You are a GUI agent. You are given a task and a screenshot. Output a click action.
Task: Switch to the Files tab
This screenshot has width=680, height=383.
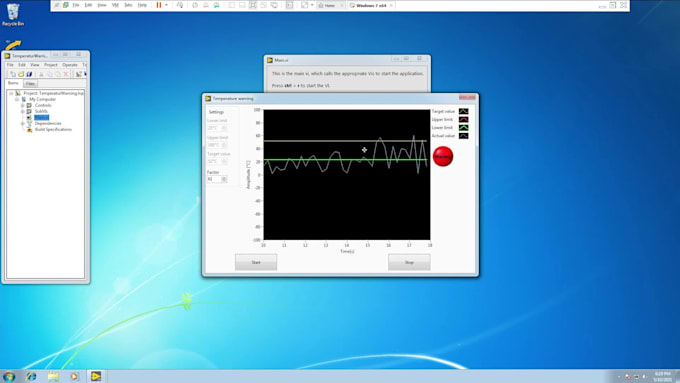(30, 83)
